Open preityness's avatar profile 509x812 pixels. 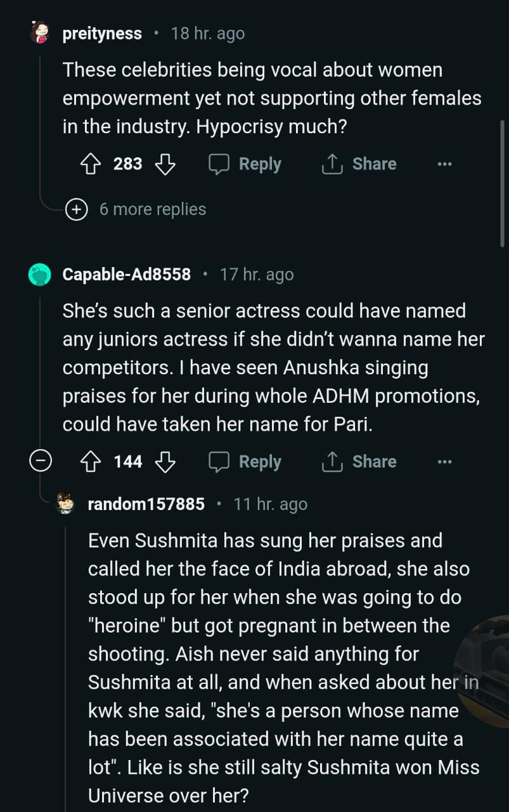click(41, 33)
